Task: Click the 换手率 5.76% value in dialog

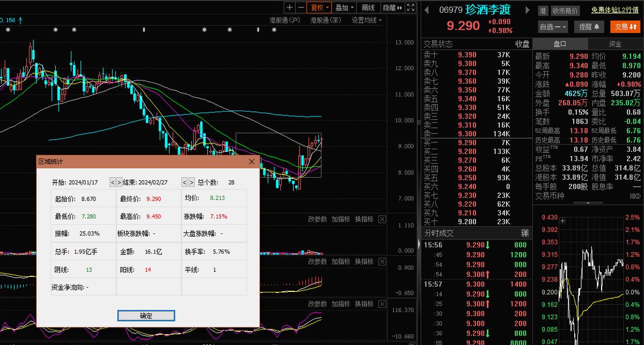Action: coord(222,252)
